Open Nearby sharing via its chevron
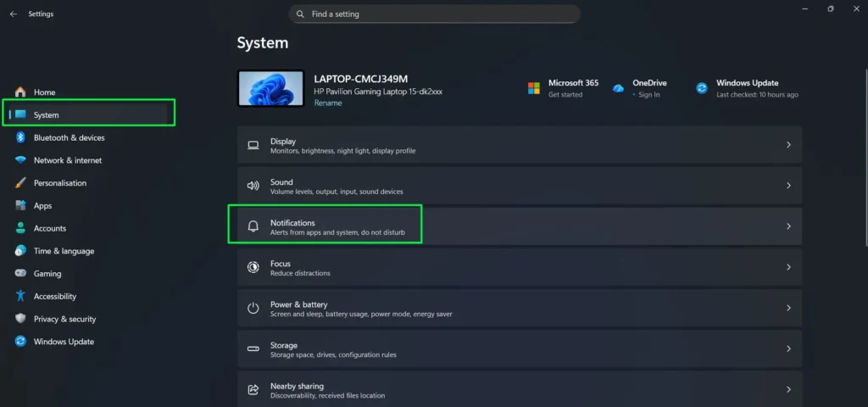Image resolution: width=868 pixels, height=407 pixels. coord(789,390)
